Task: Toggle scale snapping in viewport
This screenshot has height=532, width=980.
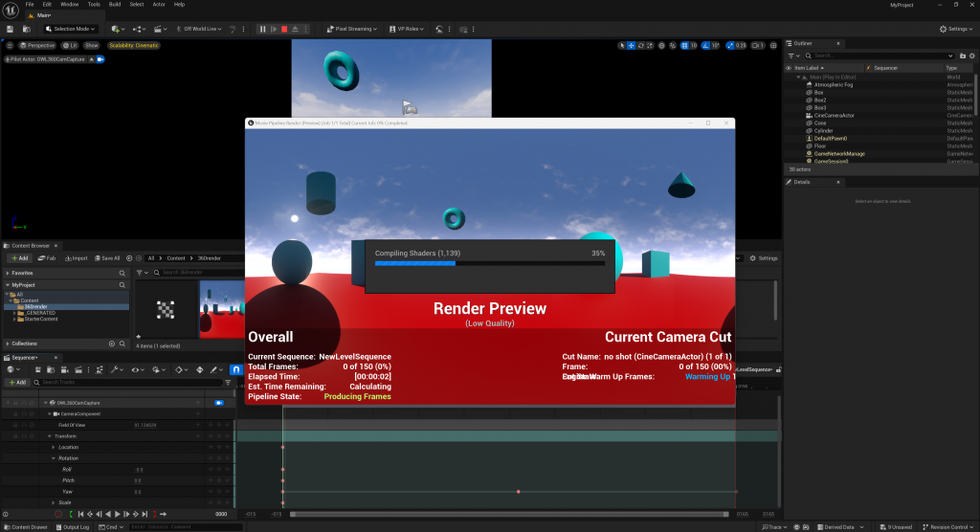Action: tap(730, 46)
